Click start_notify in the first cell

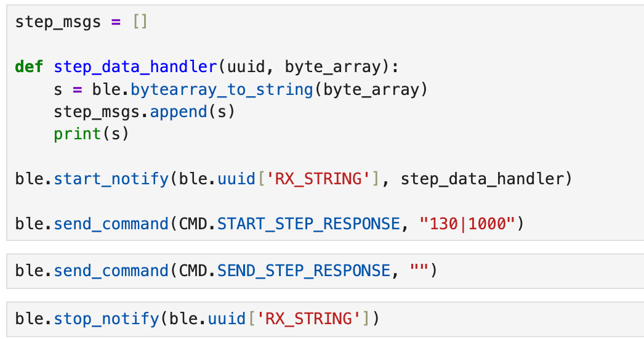coord(111,179)
